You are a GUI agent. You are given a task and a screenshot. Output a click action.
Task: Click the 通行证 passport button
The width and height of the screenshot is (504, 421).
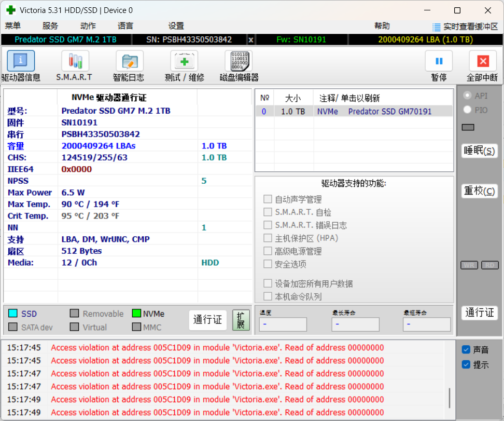[x=208, y=320]
